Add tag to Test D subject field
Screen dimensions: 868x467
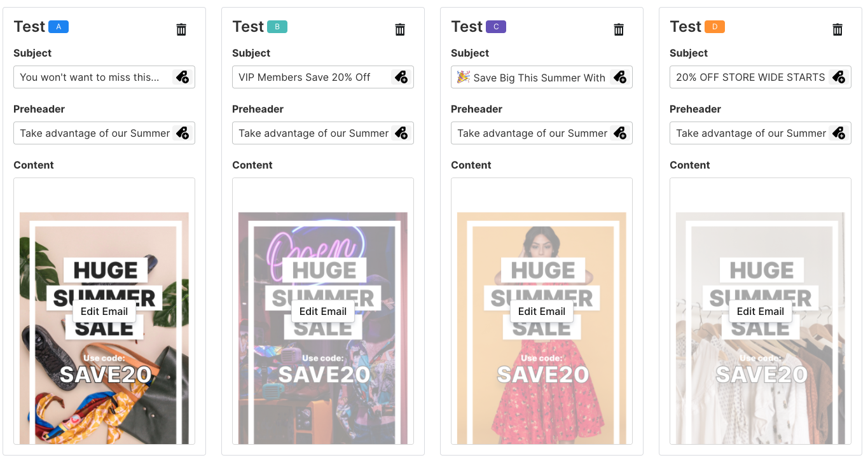click(839, 77)
